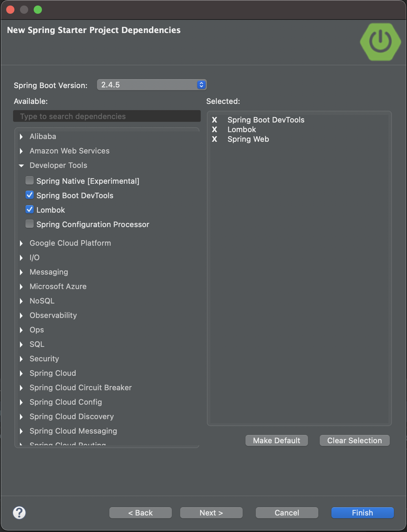Remove Spring Boot DevTools via its X
This screenshot has height=532, width=407.
click(214, 120)
